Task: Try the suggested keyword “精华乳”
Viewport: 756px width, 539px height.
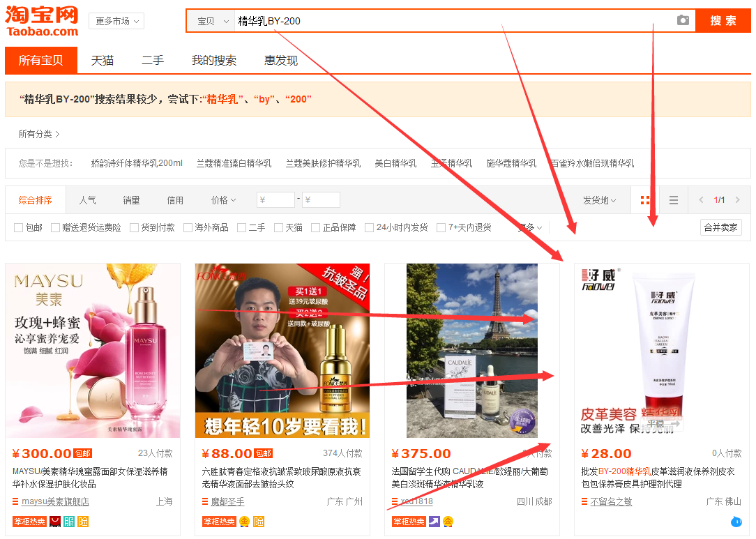Action: (x=222, y=99)
